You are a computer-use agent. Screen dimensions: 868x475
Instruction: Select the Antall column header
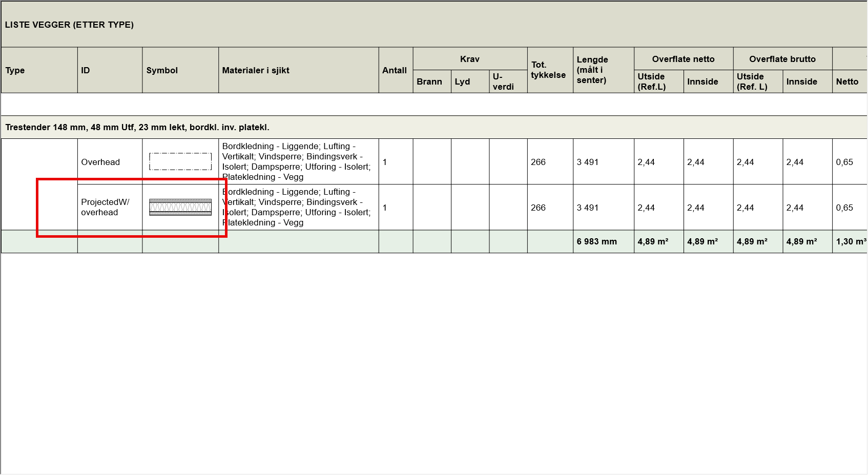[395, 70]
